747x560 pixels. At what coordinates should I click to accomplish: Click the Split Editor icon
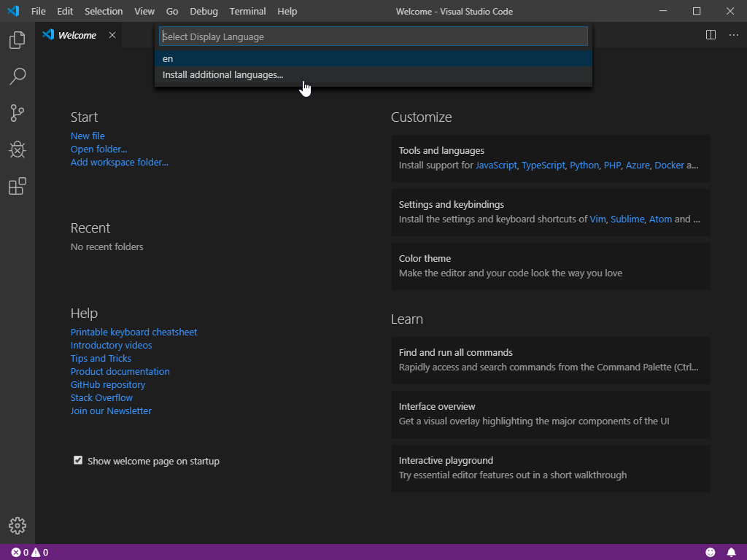pyautogui.click(x=711, y=35)
